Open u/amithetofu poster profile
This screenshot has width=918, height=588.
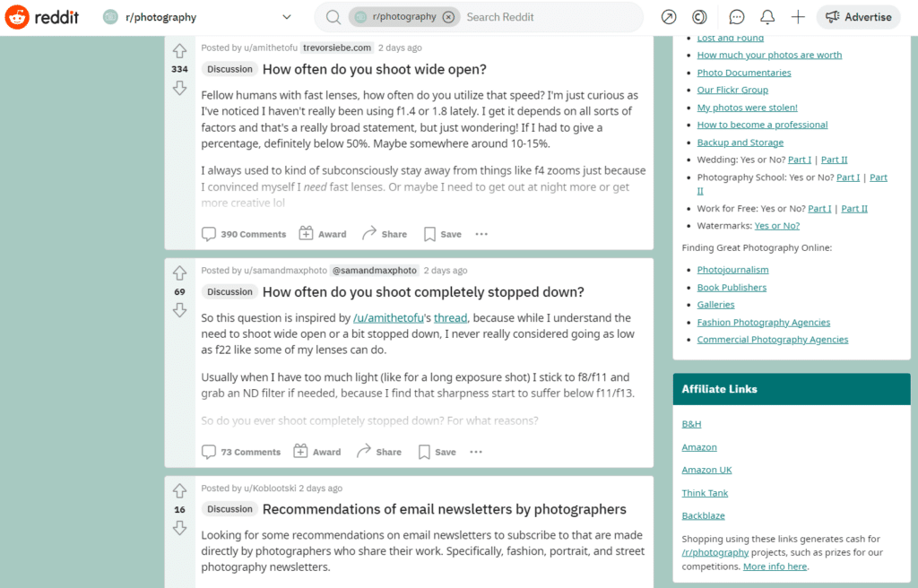(271, 48)
